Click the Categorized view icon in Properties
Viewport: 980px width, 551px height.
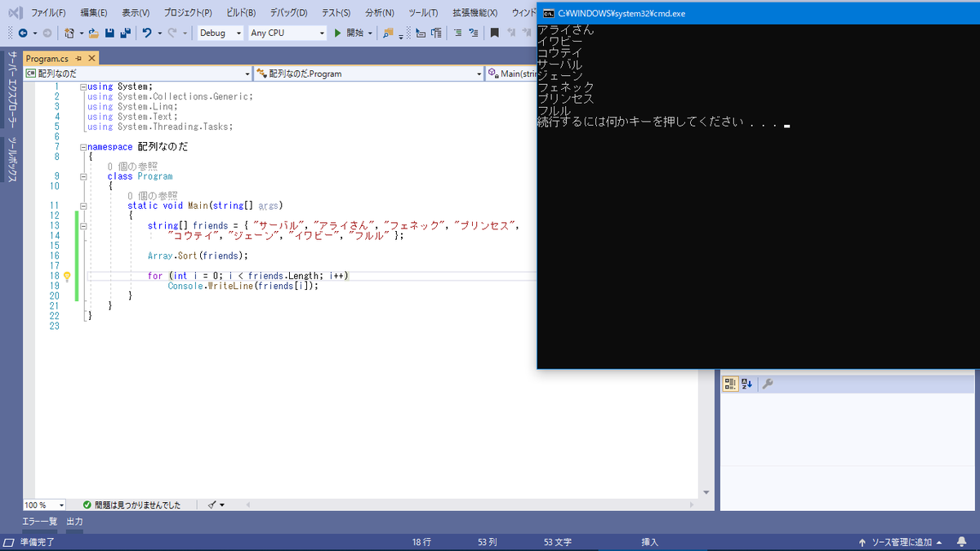[731, 384]
